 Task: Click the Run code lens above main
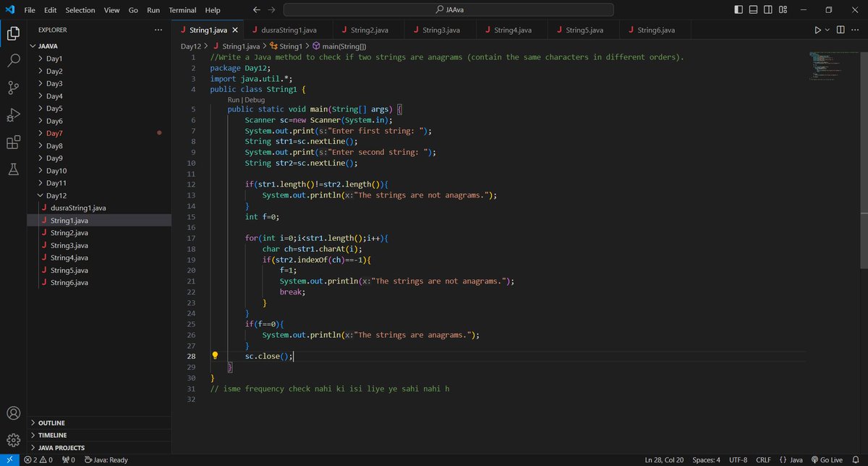point(233,100)
